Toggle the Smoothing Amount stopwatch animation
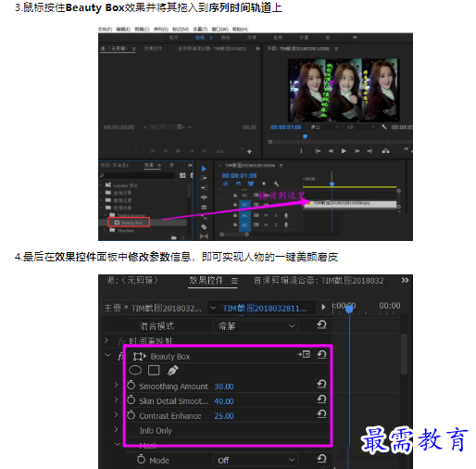The width and height of the screenshot is (476, 469). [132, 385]
